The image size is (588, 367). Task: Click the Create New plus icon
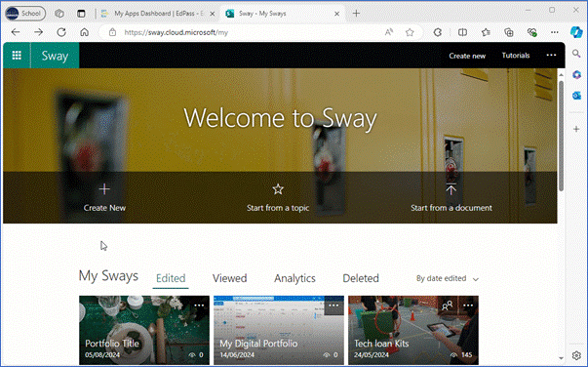[104, 188]
